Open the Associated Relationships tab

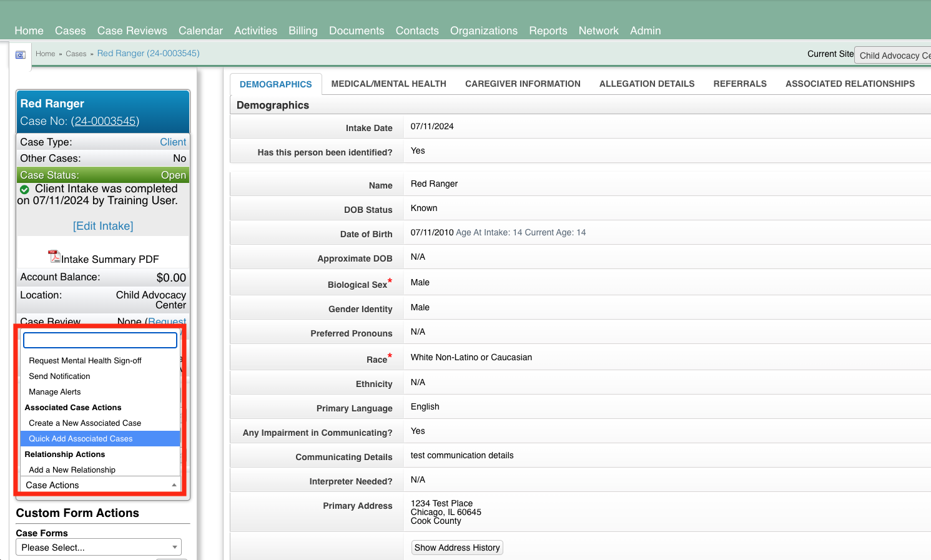pyautogui.click(x=850, y=84)
